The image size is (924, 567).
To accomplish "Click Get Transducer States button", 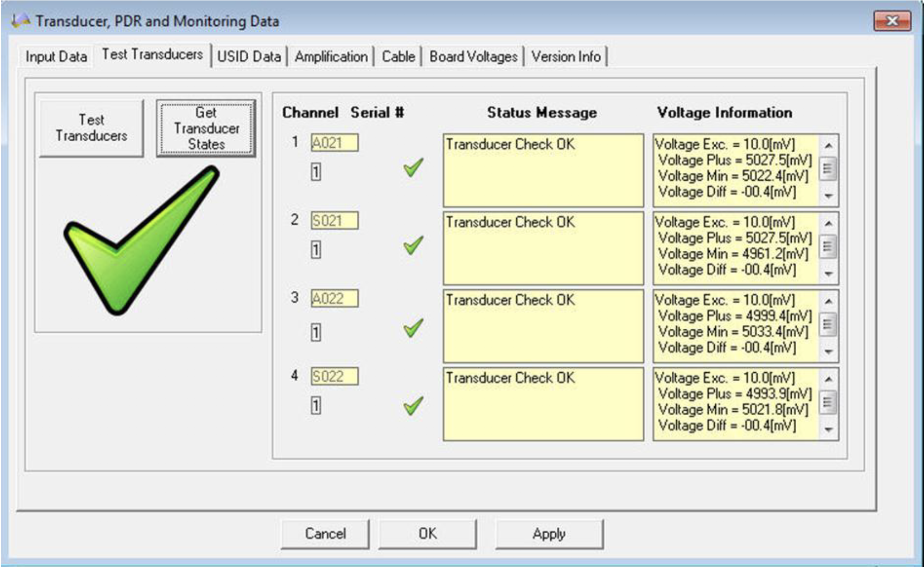I will pos(206,129).
